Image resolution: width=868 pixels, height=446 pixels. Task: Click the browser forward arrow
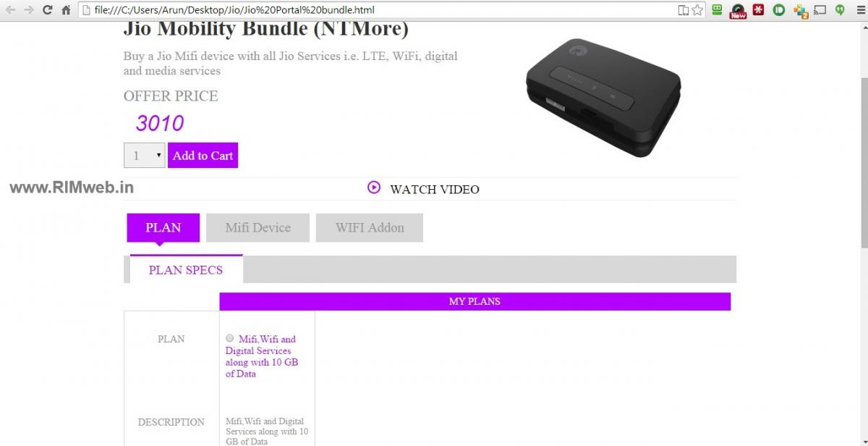(x=30, y=10)
